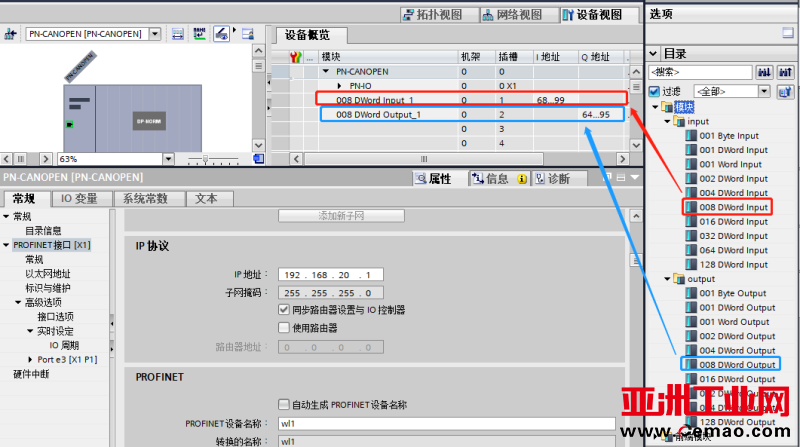Switch to the 网络视图 tab
800x447 pixels.
point(510,15)
